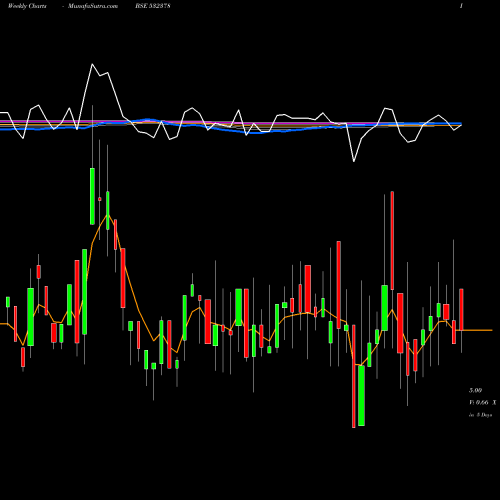Click the 'in 5 Days' label

[x=480, y=415]
